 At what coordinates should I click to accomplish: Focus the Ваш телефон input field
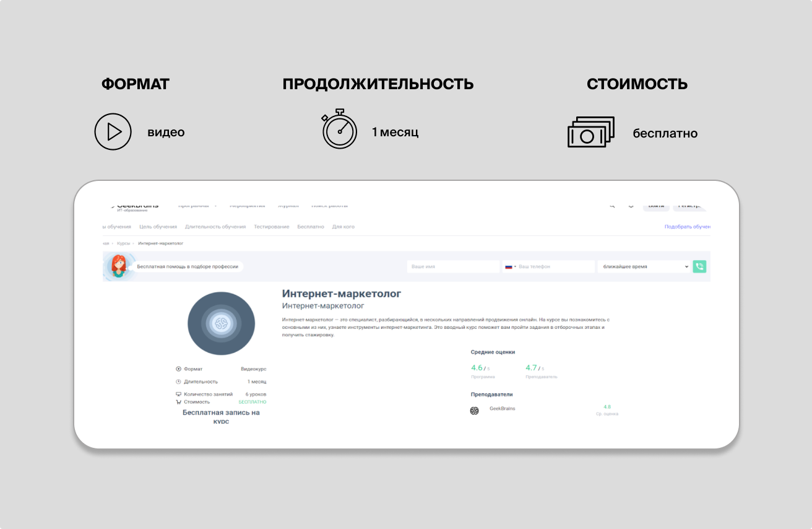pos(548,266)
